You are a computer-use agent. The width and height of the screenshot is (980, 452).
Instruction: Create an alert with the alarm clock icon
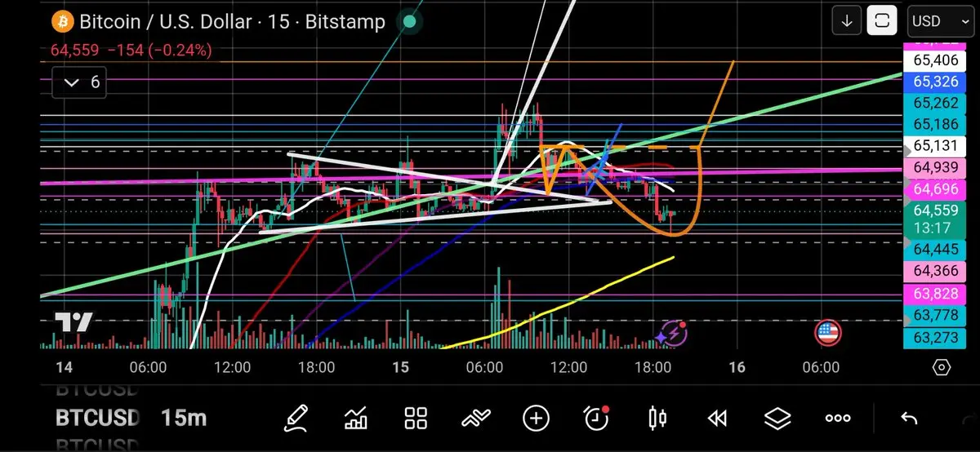click(x=596, y=419)
